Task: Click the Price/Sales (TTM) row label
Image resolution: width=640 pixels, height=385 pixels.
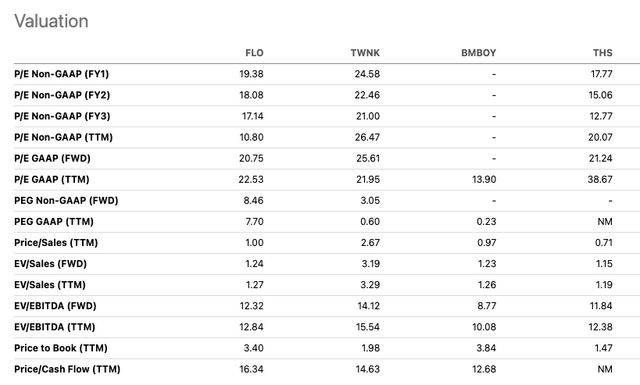Action: [x=56, y=243]
